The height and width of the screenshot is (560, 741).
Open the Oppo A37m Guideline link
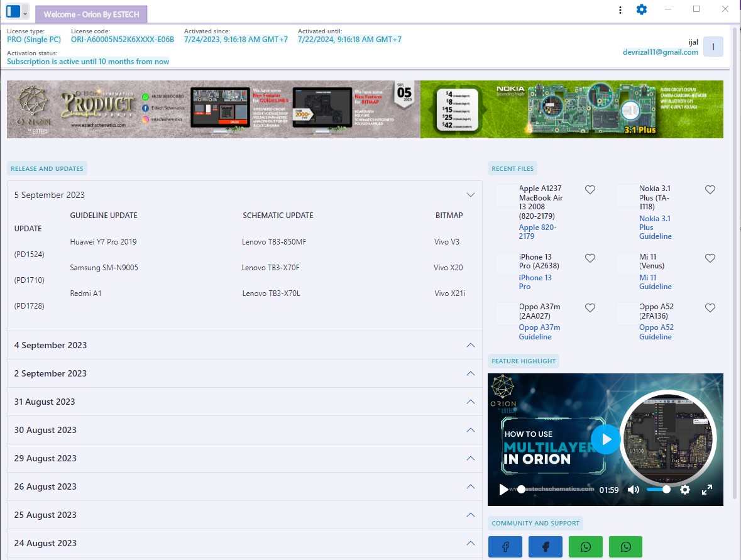click(539, 332)
